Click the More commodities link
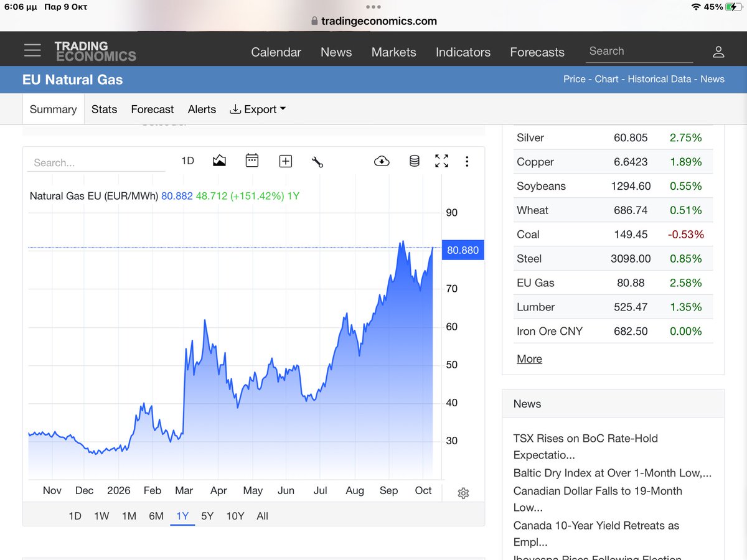Screen dimensions: 747x560 [x=529, y=359]
